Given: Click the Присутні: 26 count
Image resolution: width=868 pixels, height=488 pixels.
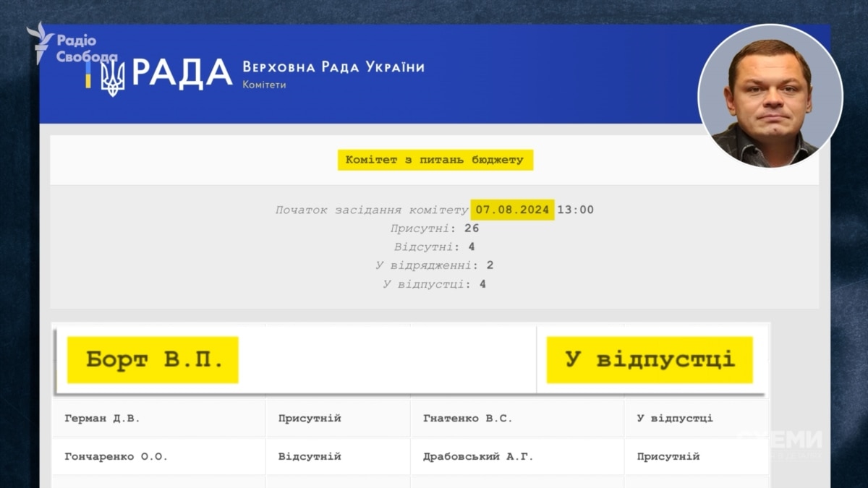Looking at the screenshot, I should coord(434,228).
